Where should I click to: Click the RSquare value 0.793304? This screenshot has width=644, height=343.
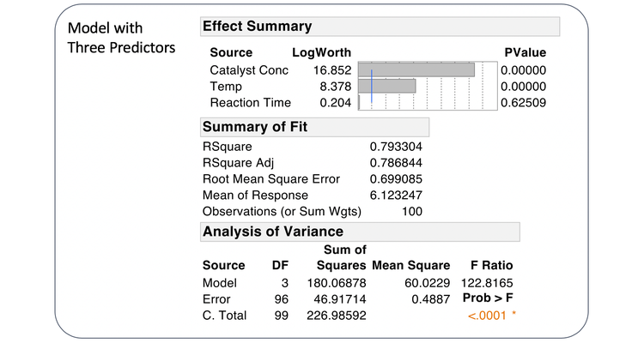(x=396, y=147)
